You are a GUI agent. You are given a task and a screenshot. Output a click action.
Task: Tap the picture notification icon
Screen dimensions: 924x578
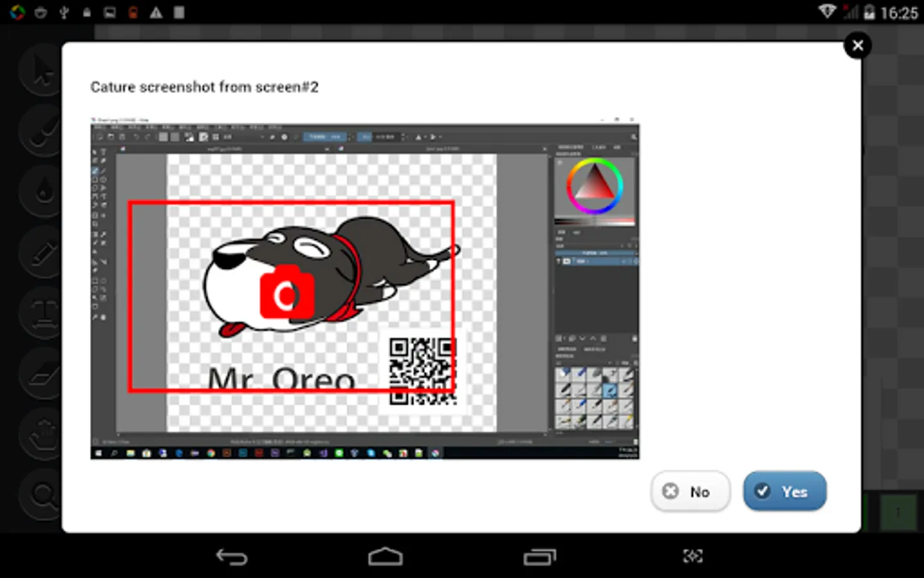point(110,12)
